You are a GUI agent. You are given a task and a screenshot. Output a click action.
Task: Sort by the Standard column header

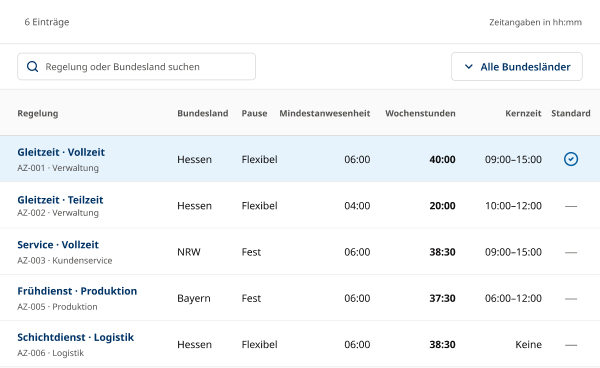tap(571, 113)
